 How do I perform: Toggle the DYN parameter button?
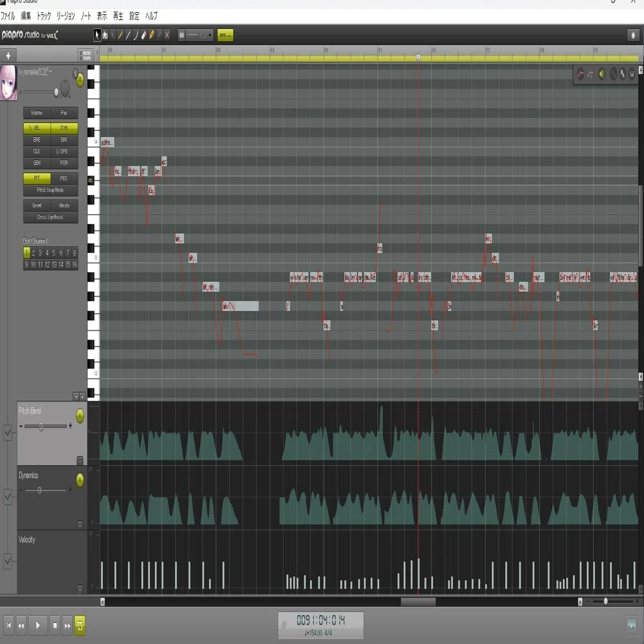tap(64, 128)
